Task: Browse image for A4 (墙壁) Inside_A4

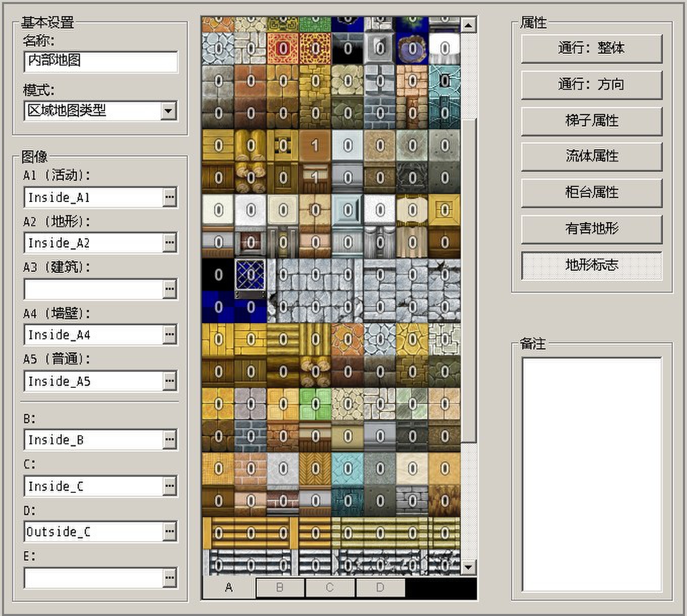Action: 170,334
